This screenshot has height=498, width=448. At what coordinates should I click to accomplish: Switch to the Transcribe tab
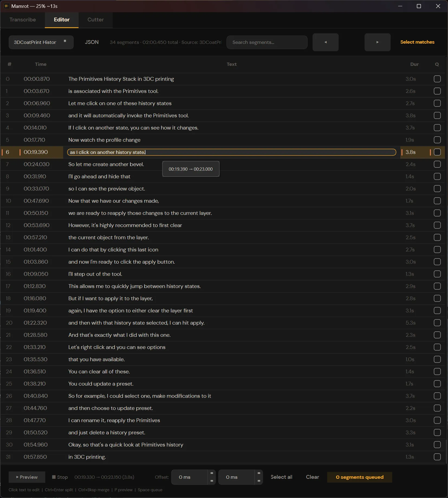22,20
